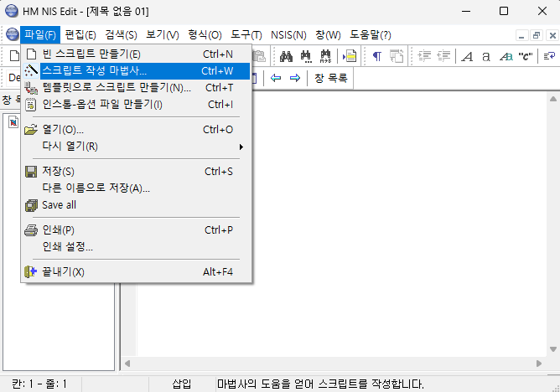The width and height of the screenshot is (560, 392).
Task: Click the indent block toolbar icon
Action: (x=424, y=56)
